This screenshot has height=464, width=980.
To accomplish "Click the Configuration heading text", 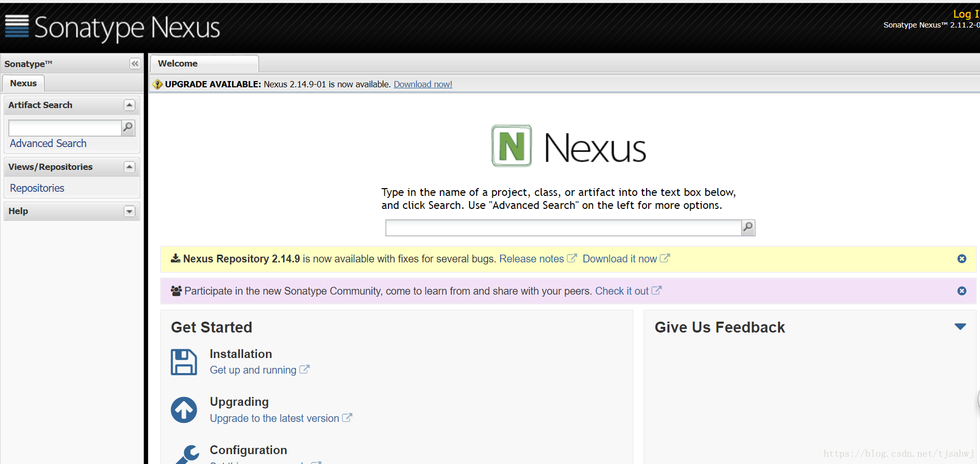I will [x=248, y=450].
